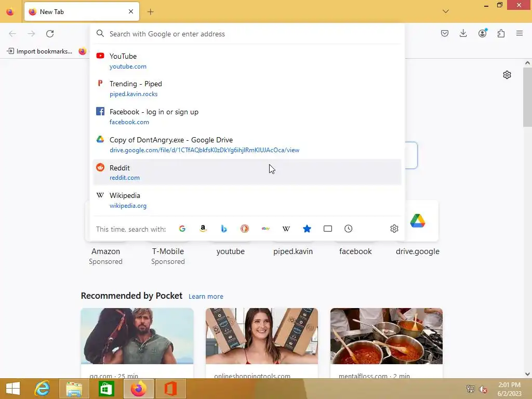532x399 pixels.
Task: Click the page scrollbar up arrow
Action: [x=527, y=63]
